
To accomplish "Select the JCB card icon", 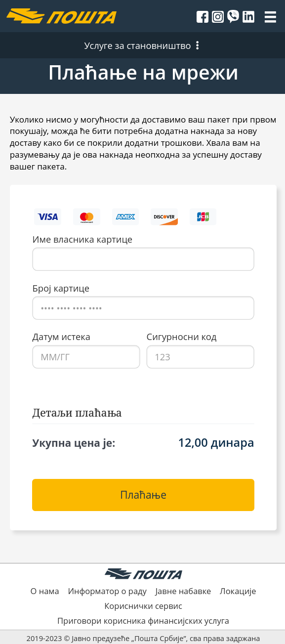I will pyautogui.click(x=203, y=216).
